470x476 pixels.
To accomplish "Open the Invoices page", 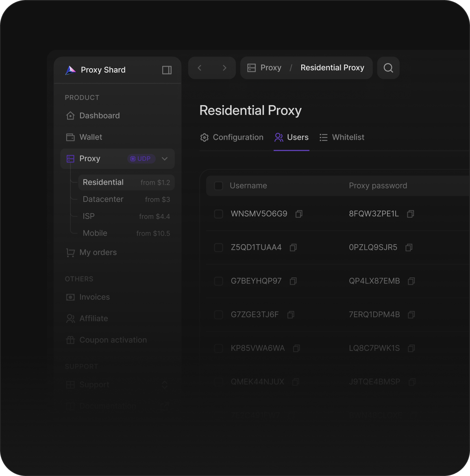I will coord(95,297).
